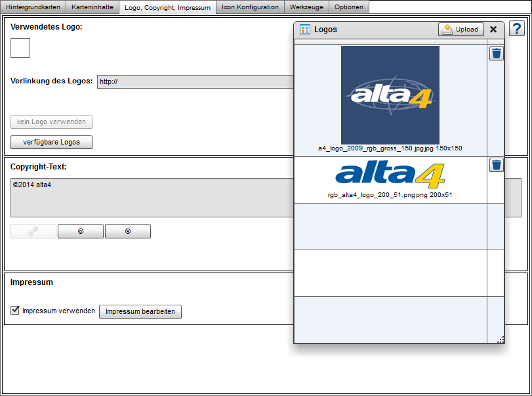This screenshot has height=396, width=532.
Task: Click the empty Verwendetes Logo preview box
Action: [20, 48]
